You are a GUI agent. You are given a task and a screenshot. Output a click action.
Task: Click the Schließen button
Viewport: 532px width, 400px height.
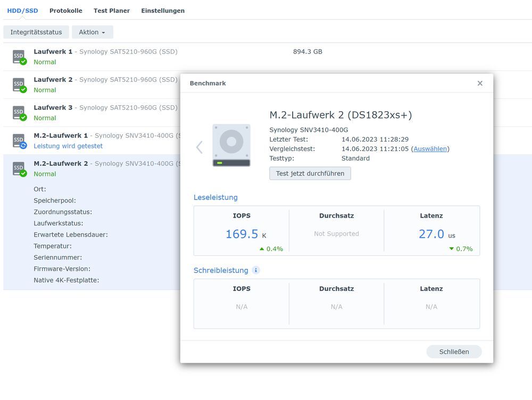tap(454, 352)
